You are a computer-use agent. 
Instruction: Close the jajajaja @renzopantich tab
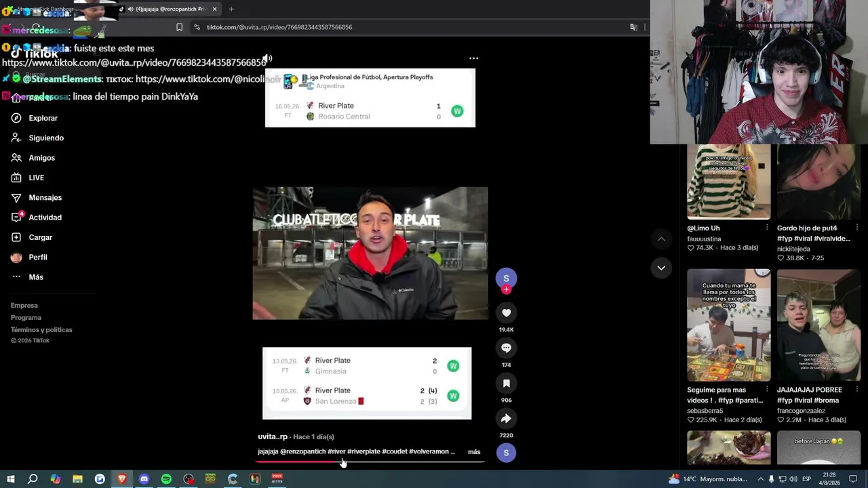pos(215,9)
